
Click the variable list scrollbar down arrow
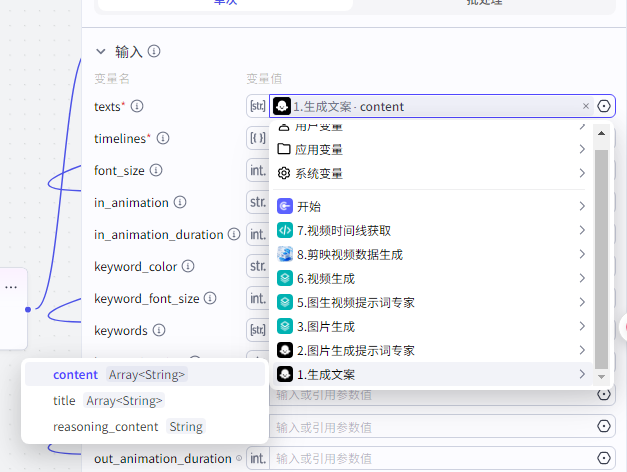tap(601, 378)
